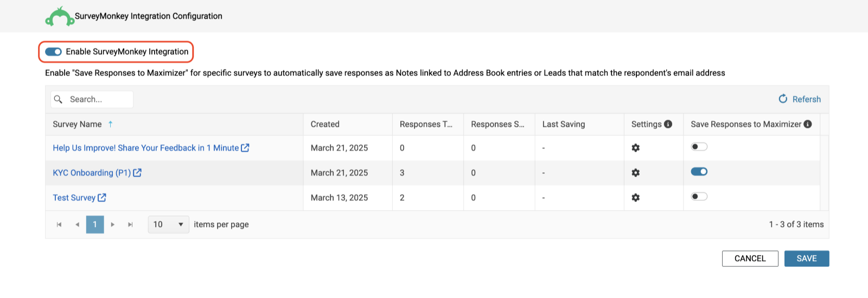The width and height of the screenshot is (868, 298).
Task: Open Test Survey link
Action: (x=74, y=198)
